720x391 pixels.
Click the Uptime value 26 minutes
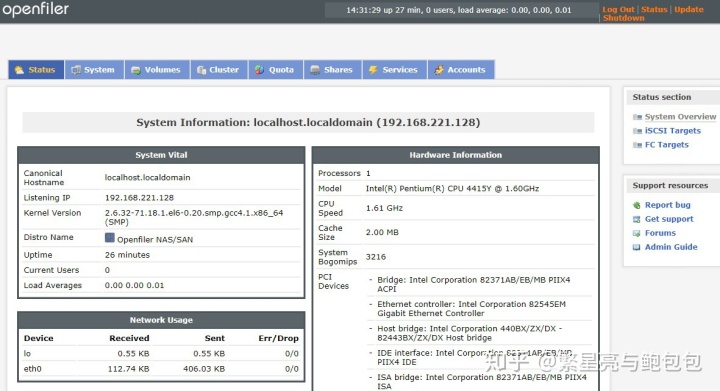(127, 255)
